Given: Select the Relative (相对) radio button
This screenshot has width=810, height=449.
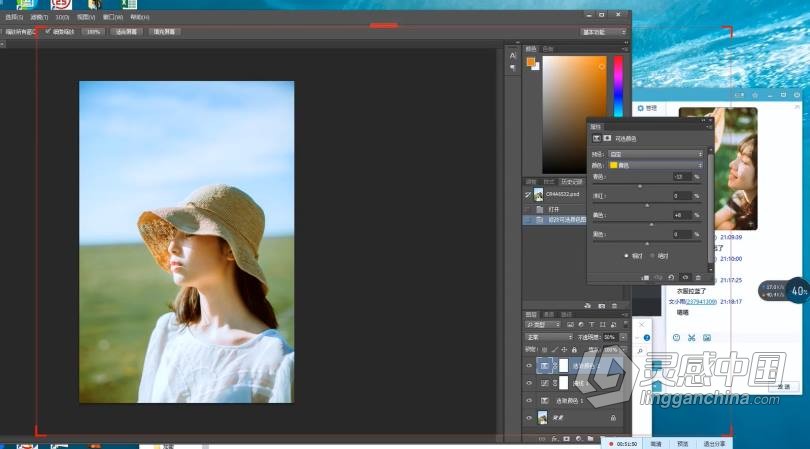Looking at the screenshot, I should click(626, 256).
